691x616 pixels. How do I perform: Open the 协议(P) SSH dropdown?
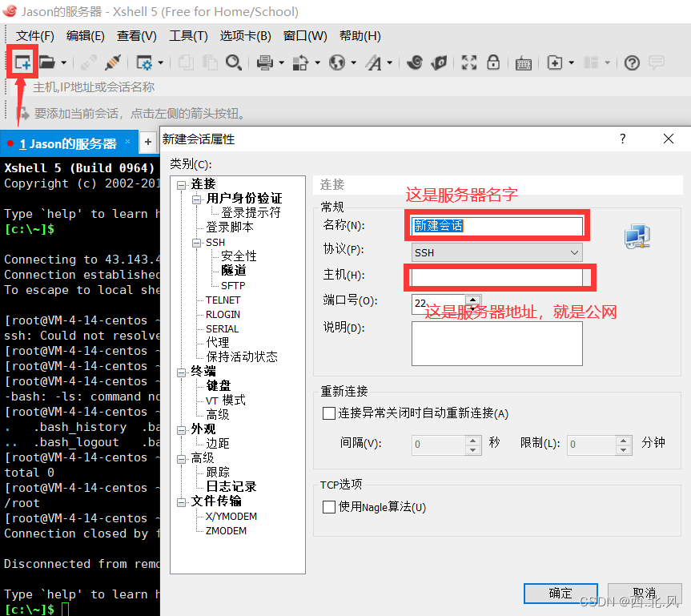coord(496,252)
